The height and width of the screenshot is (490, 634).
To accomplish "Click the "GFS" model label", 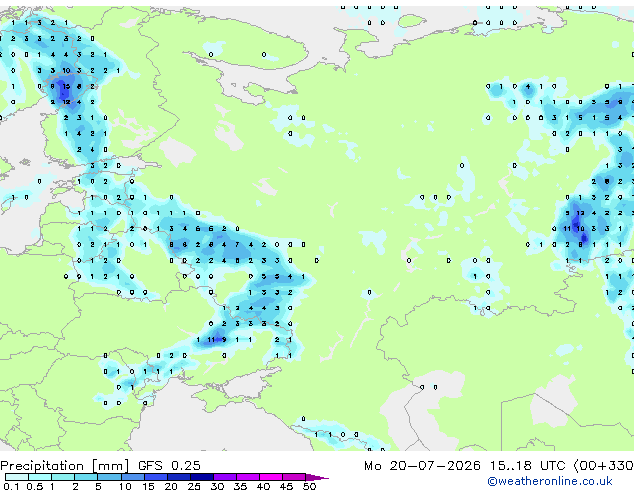I will click(150, 466).
